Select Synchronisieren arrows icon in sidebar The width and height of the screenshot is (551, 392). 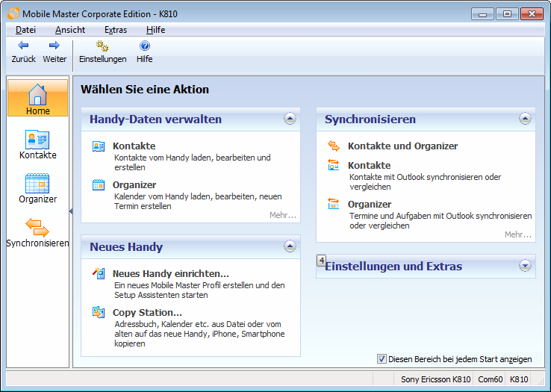coord(37,227)
